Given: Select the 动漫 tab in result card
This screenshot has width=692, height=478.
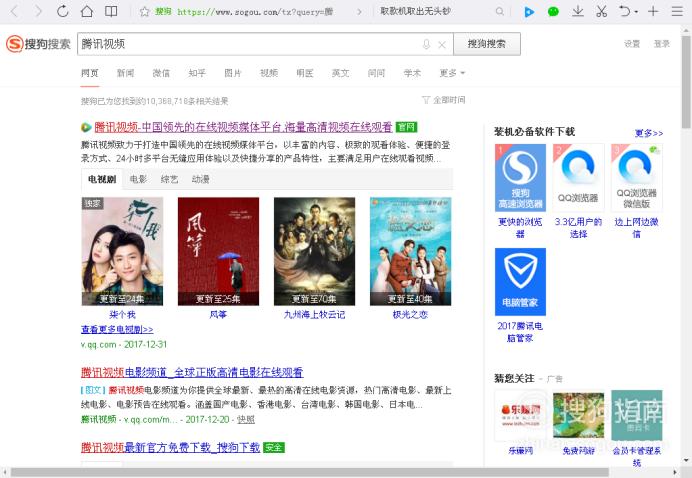Looking at the screenshot, I should [x=200, y=179].
